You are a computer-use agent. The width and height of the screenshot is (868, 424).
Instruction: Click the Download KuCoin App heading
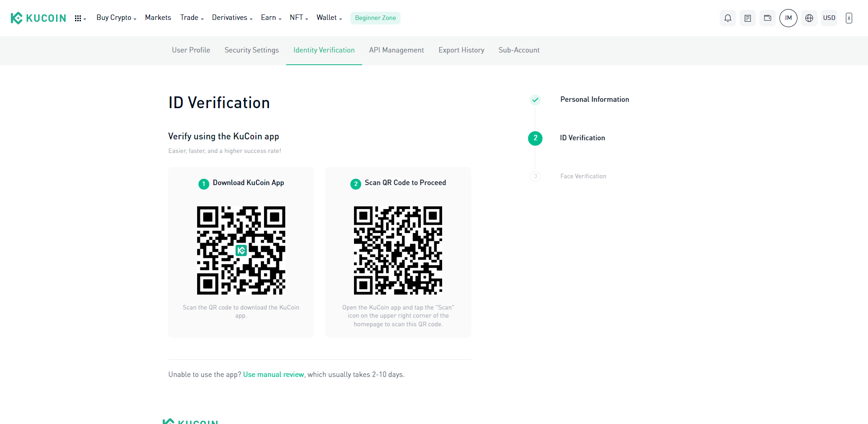(248, 183)
